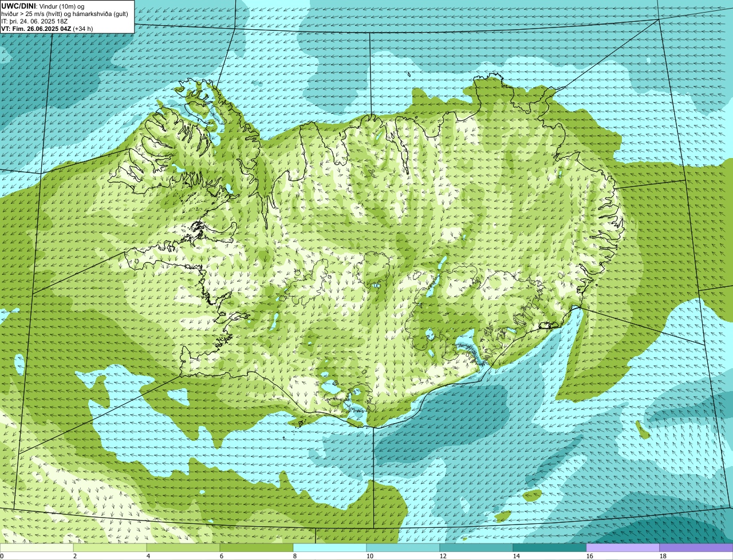Click the 0–2 m/s pale yellow legend swatch
Viewport: 733px width, 560px height.
pyautogui.click(x=37, y=547)
